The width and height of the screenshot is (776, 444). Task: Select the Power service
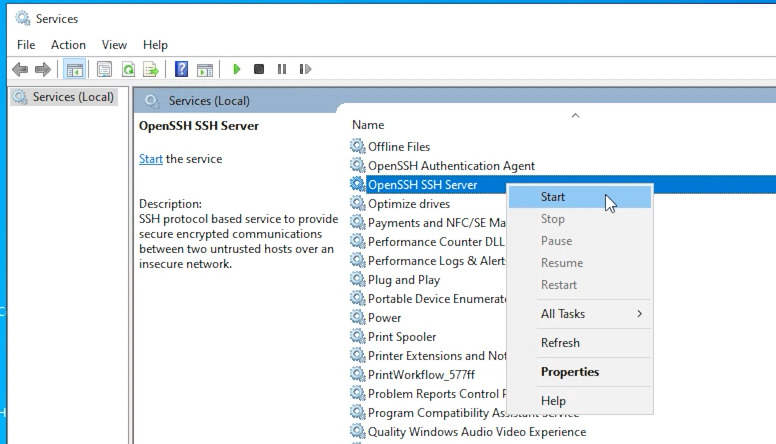(384, 318)
